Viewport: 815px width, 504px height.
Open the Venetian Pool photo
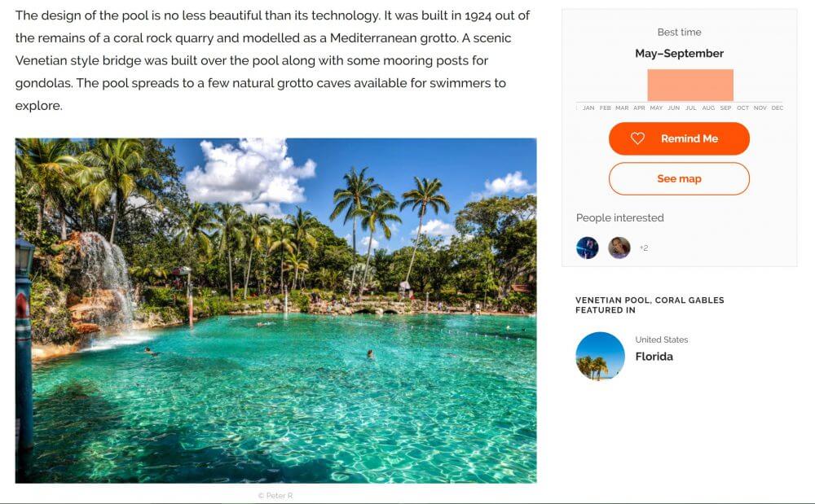pos(275,310)
